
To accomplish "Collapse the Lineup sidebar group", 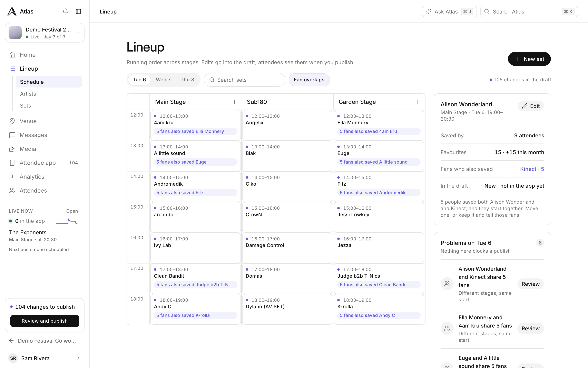I will tap(45, 69).
